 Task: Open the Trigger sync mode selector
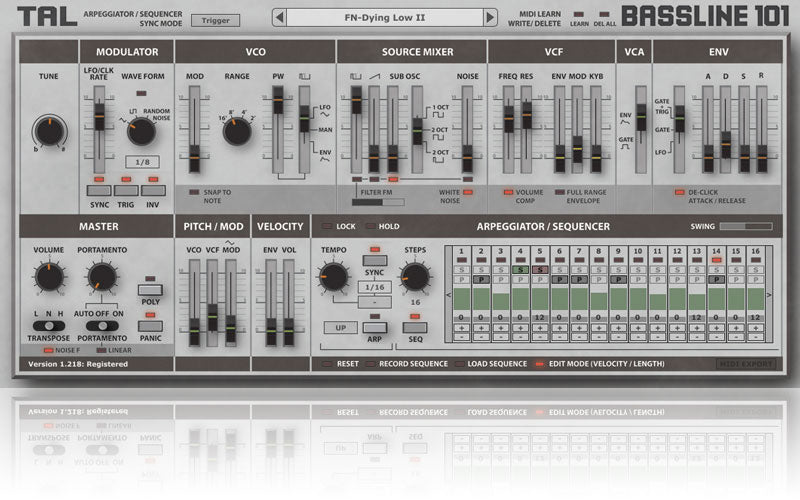(215, 20)
